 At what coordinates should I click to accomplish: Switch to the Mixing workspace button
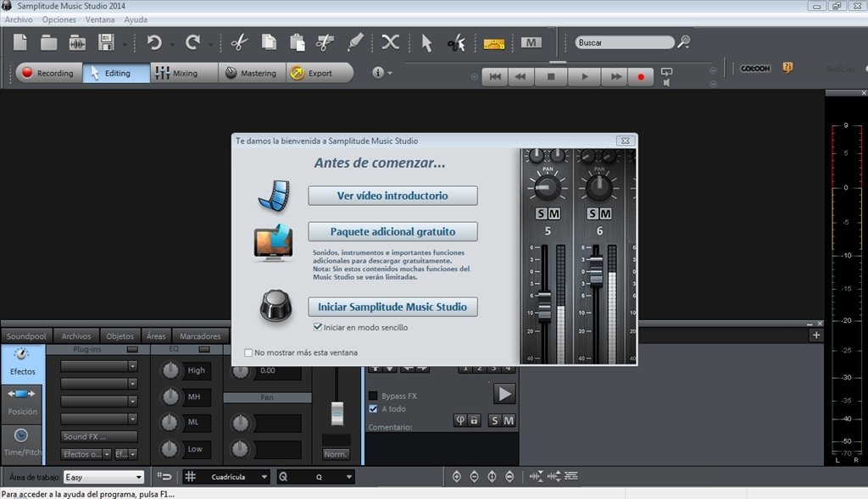click(x=184, y=73)
